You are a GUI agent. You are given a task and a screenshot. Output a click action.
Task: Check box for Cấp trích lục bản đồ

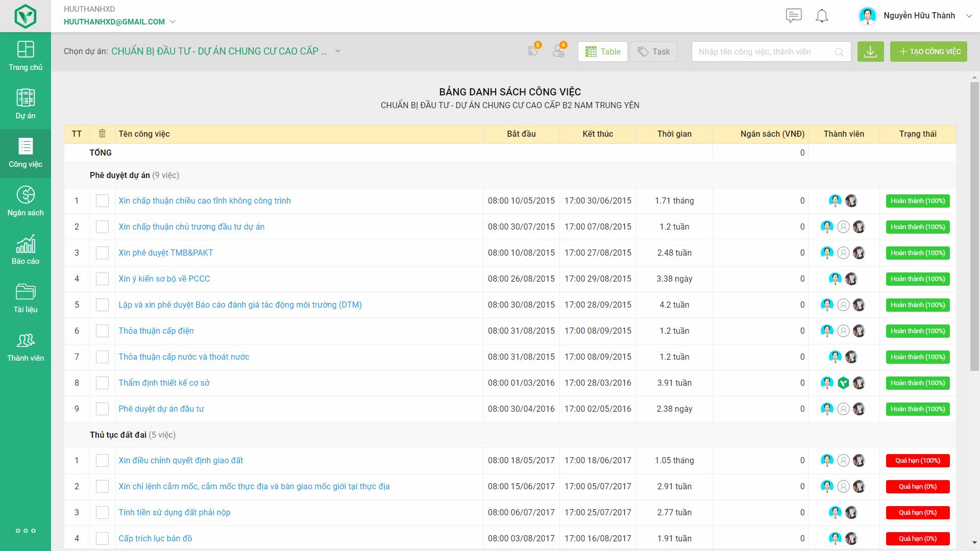(x=102, y=538)
